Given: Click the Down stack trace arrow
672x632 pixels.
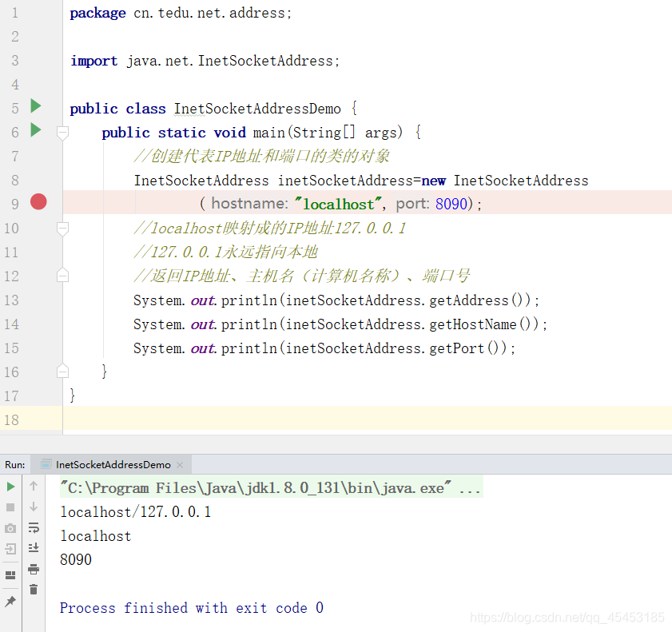Looking at the screenshot, I should point(34,507).
